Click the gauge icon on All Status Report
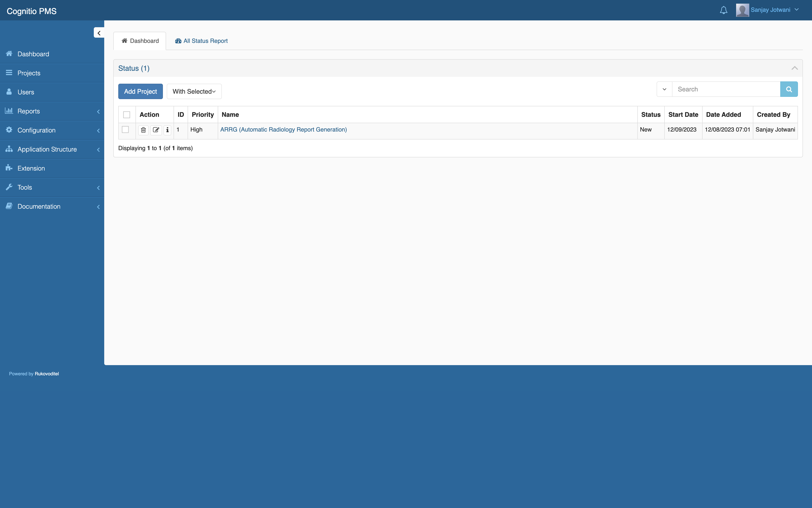Viewport: 812px width, 508px height. (178, 41)
